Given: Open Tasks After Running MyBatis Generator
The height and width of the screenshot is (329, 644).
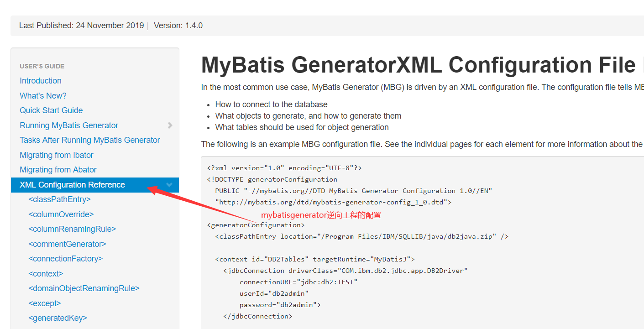Looking at the screenshot, I should 90,140.
